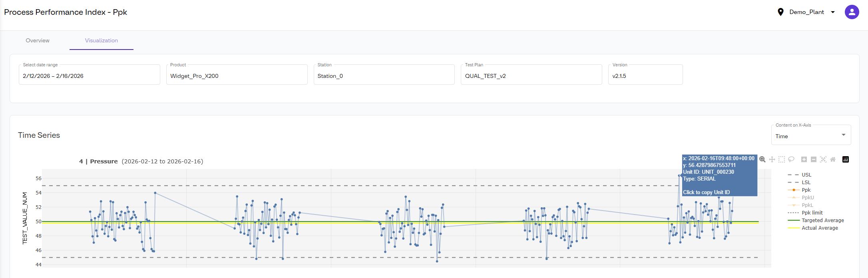Activate the Pan tool in chart toolbar

(x=772, y=159)
